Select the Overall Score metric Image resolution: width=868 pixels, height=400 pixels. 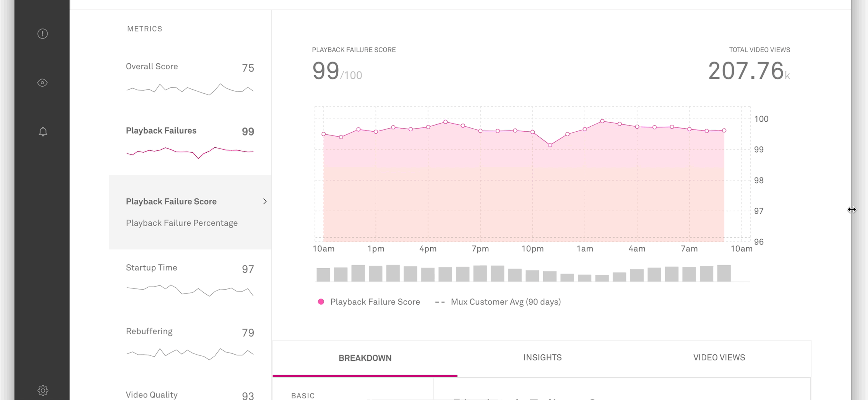pos(152,66)
